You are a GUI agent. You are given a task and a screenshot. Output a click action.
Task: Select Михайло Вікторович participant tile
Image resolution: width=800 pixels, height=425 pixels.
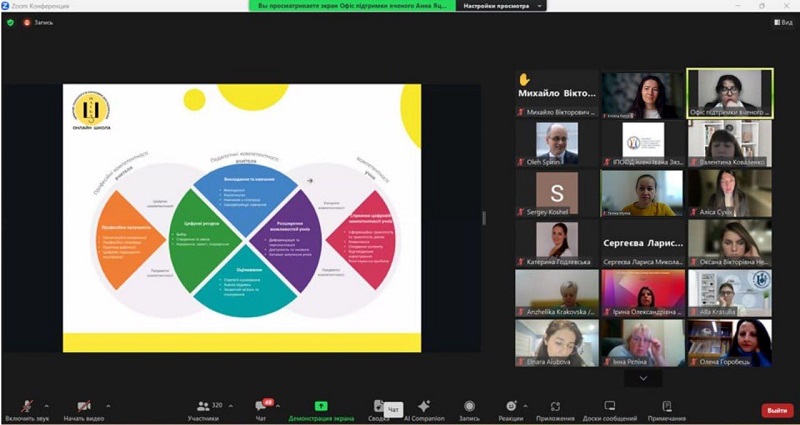pyautogui.click(x=557, y=94)
